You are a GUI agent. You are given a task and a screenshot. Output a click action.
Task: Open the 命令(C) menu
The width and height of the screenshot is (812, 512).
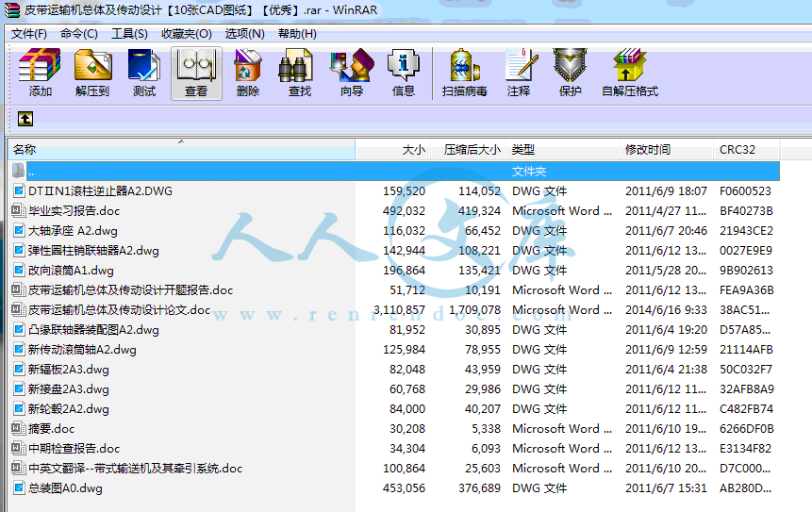pos(78,34)
